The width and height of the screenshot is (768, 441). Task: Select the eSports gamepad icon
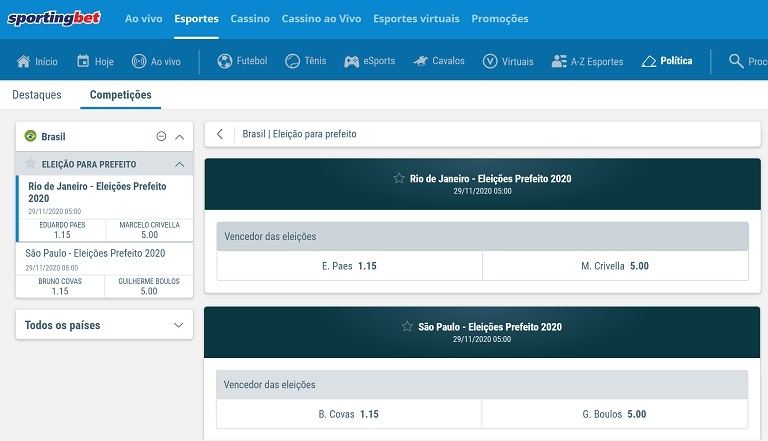(x=352, y=61)
